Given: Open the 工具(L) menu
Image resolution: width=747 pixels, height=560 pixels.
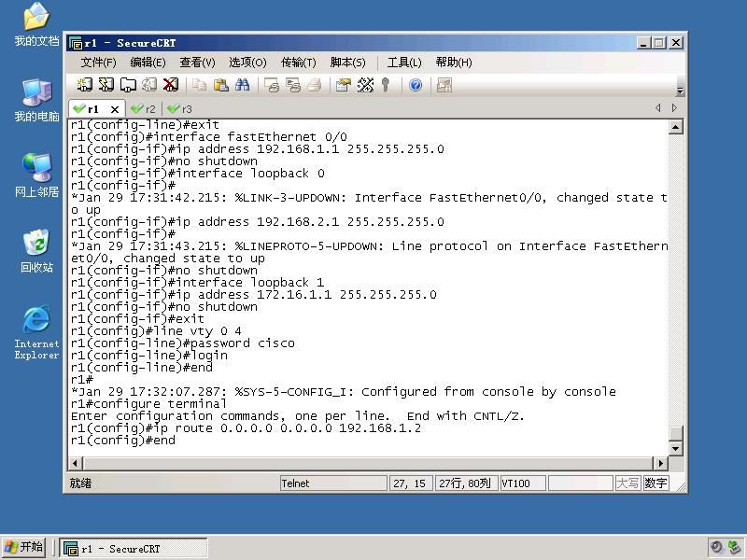Looking at the screenshot, I should coord(404,63).
